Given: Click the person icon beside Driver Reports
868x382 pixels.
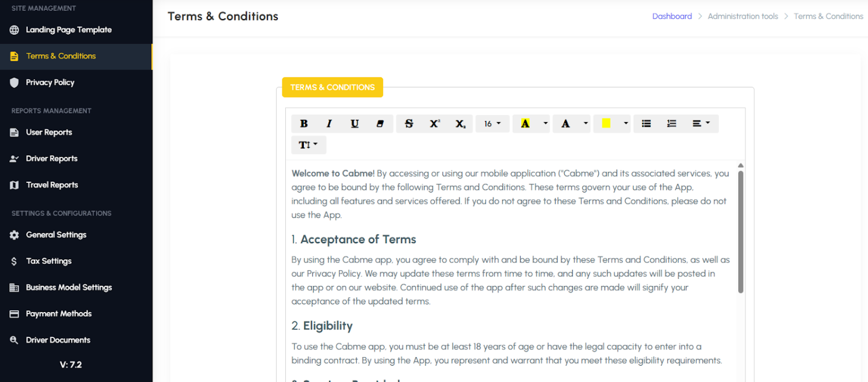Looking at the screenshot, I should pos(14,159).
